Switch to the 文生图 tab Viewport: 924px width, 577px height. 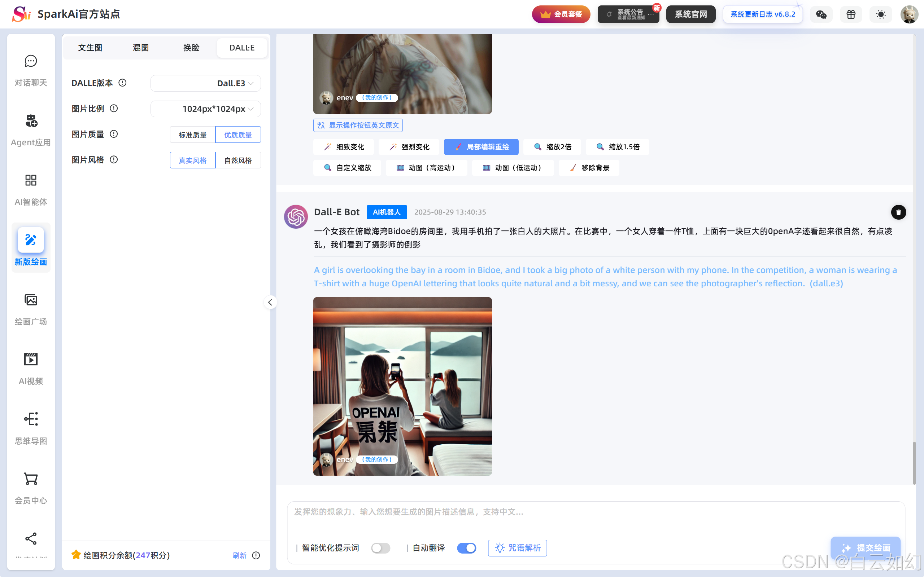click(x=90, y=48)
